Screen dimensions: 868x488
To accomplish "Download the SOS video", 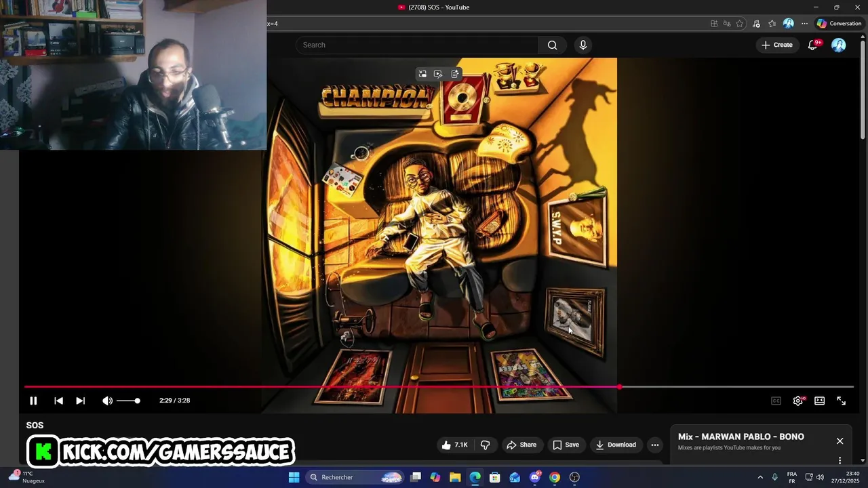I will pos(616,445).
